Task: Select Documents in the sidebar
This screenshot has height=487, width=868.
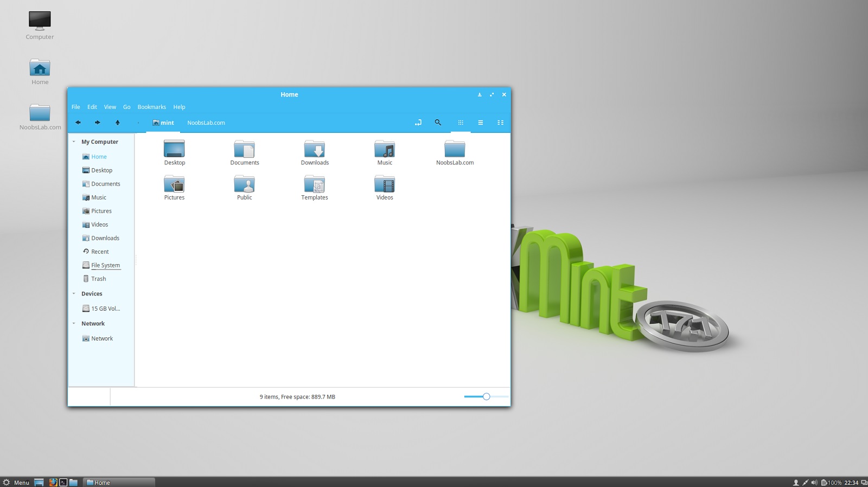Action: [x=101, y=184]
